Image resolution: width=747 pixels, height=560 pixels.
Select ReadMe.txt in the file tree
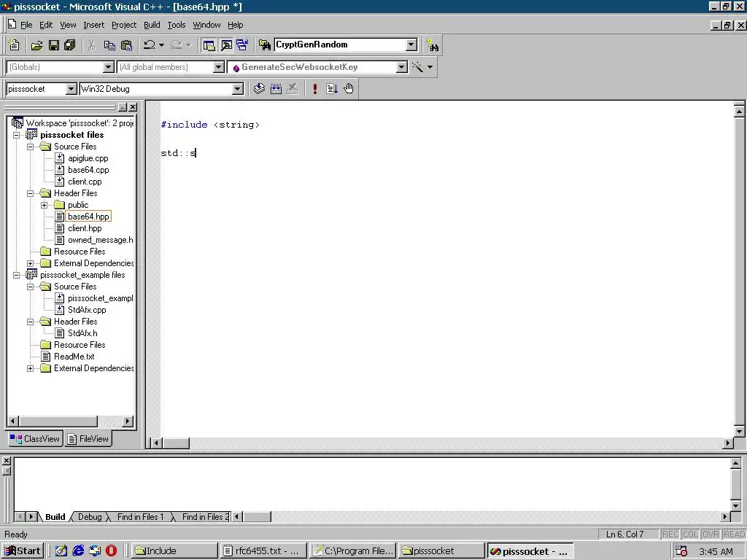click(74, 356)
